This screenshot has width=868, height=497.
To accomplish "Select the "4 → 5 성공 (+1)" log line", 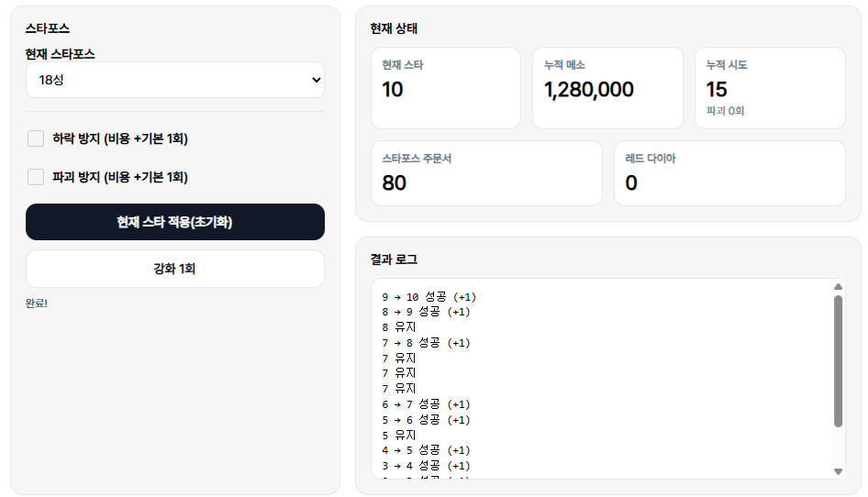I will click(x=427, y=450).
